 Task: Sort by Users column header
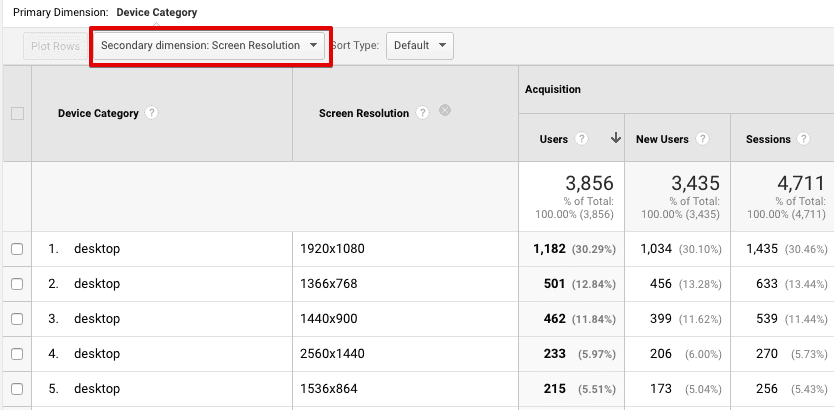[554, 139]
